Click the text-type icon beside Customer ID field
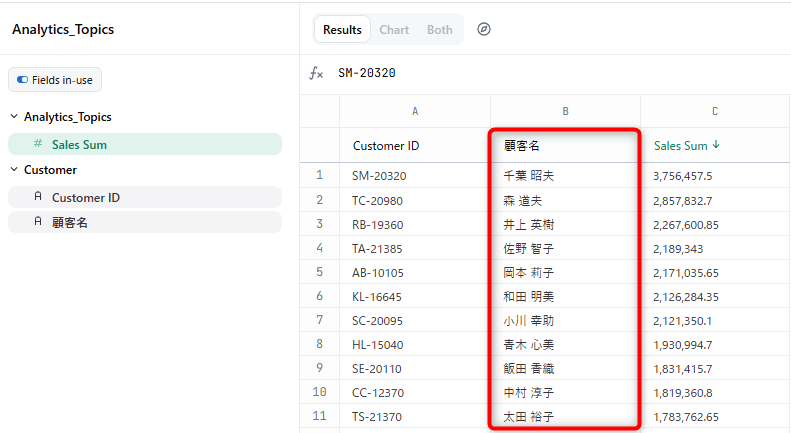Viewport: 791px width, 433px height. pyautogui.click(x=38, y=196)
